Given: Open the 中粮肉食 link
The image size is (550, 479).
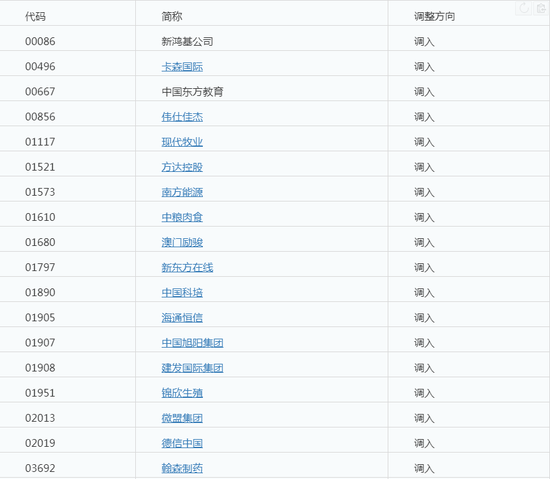Looking at the screenshot, I should point(182,217).
